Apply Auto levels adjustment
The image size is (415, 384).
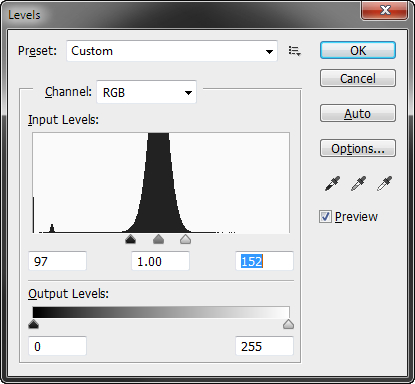[x=358, y=113]
